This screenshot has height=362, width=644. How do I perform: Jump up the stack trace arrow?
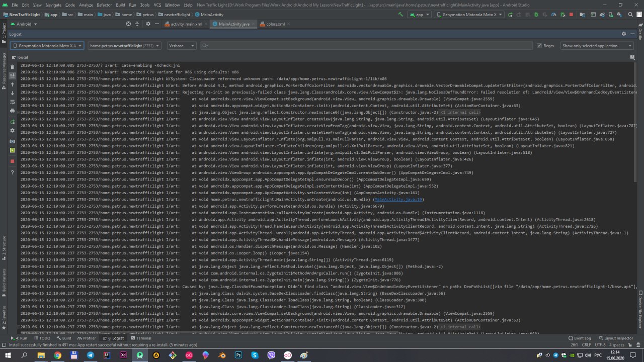13,84
